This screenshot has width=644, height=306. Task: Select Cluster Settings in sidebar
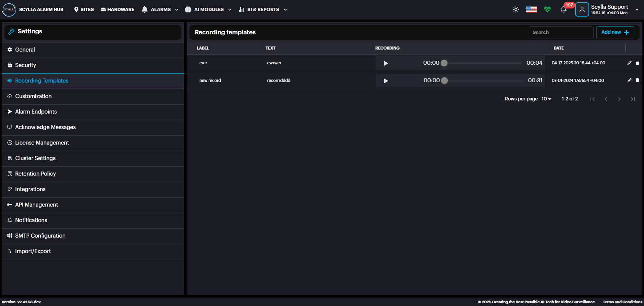point(35,158)
